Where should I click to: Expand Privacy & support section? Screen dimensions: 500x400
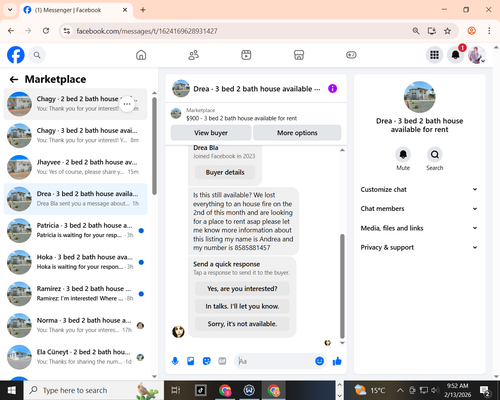pyautogui.click(x=419, y=247)
